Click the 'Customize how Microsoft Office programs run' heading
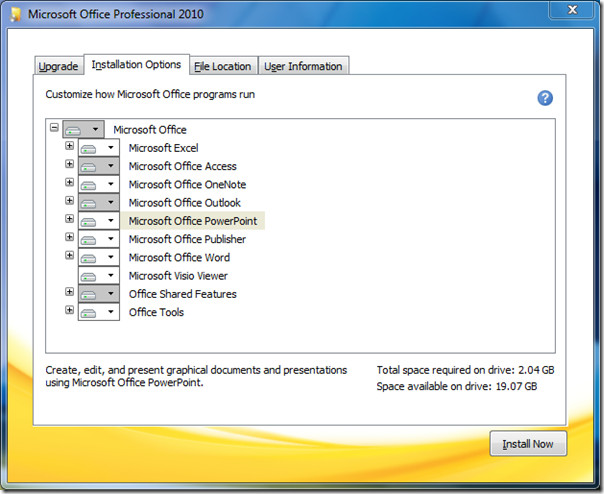604x494 pixels. pos(150,94)
